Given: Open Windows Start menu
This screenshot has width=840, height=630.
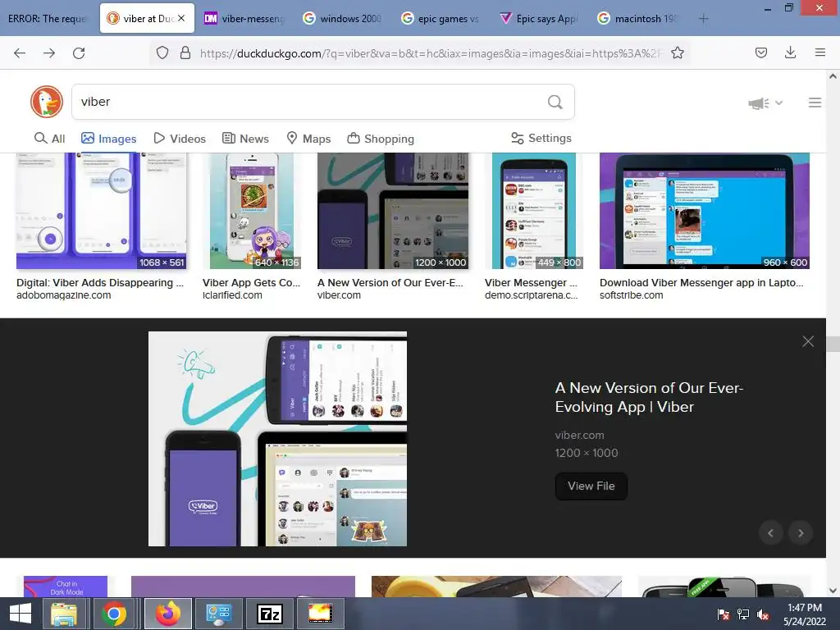Looking at the screenshot, I should (x=21, y=614).
